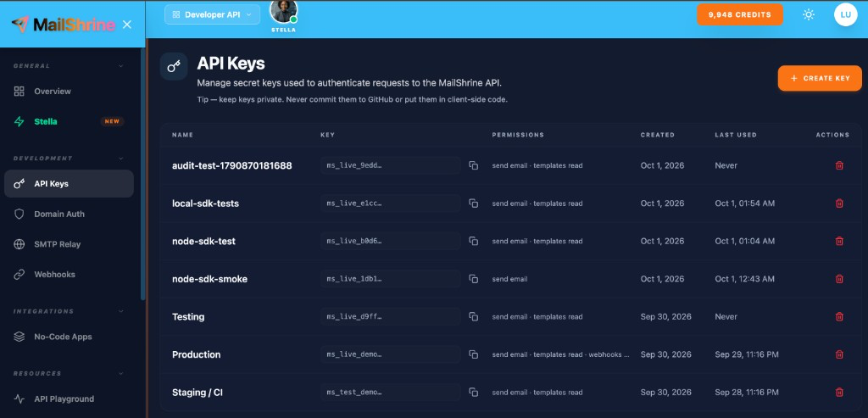Open Stella assistant avatar
Image resolution: width=868 pixels, height=418 pixels.
click(283, 11)
